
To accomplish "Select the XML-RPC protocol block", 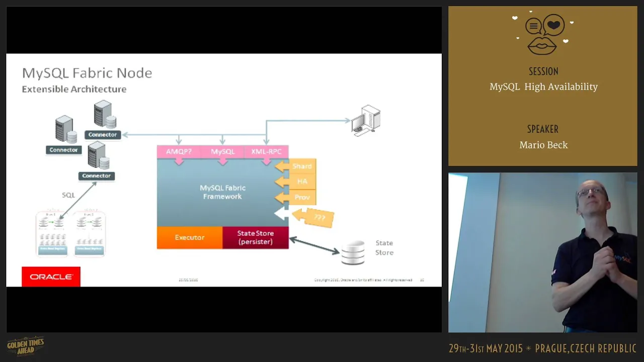I will point(266,152).
